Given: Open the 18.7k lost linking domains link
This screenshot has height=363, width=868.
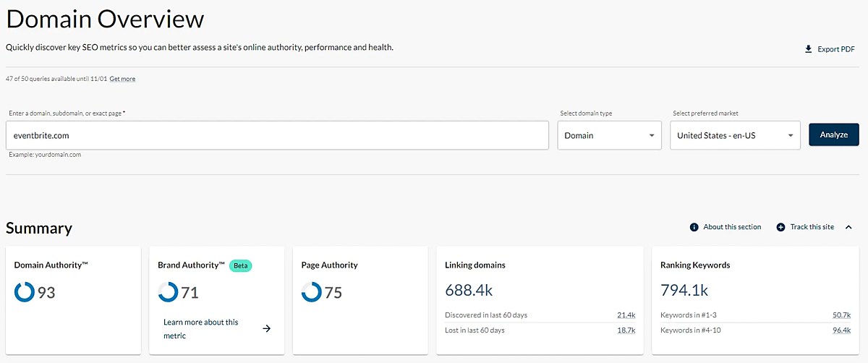Looking at the screenshot, I should [x=626, y=330].
